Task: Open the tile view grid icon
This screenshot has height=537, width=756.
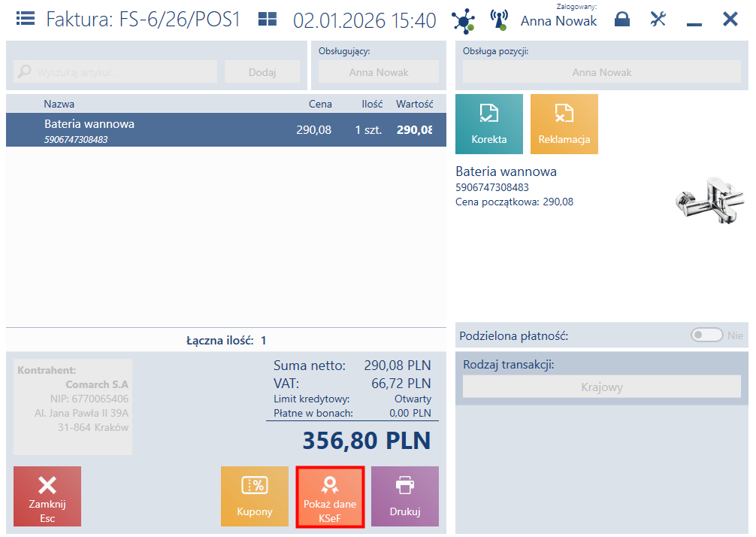Action: coord(267,20)
